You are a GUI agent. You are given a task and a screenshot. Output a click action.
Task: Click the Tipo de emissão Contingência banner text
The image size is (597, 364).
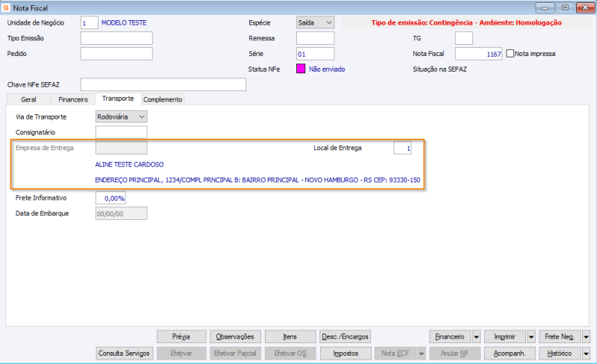click(x=466, y=23)
